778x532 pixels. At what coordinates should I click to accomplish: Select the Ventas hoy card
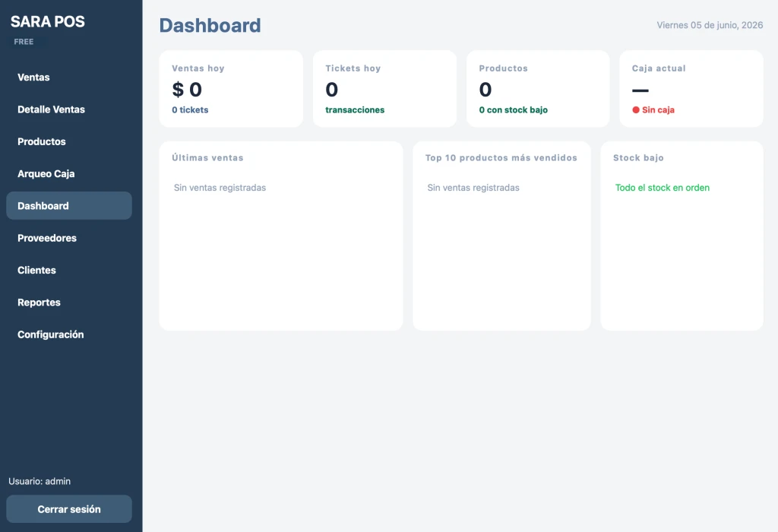(x=231, y=89)
